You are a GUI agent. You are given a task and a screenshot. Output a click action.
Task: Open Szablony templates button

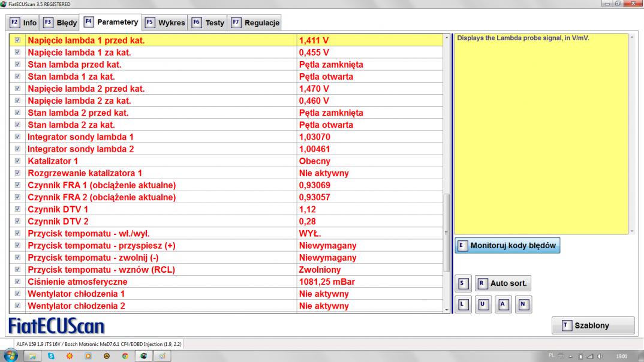coord(592,325)
